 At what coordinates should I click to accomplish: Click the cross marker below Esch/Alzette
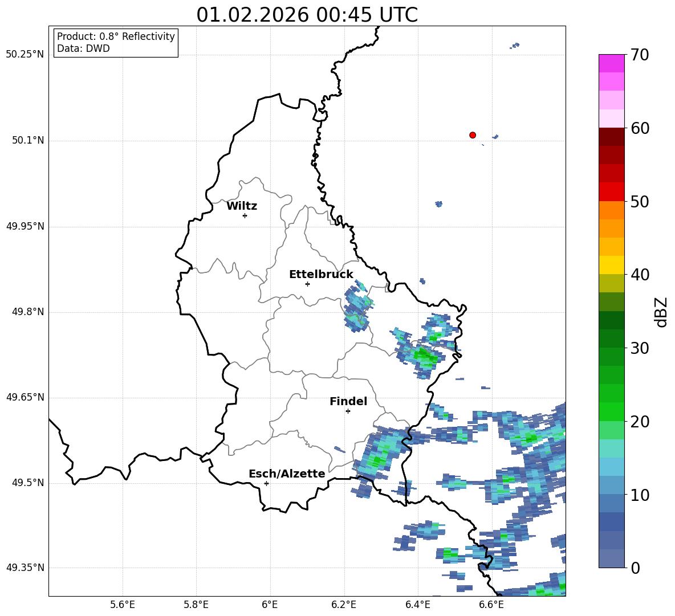click(x=266, y=483)
